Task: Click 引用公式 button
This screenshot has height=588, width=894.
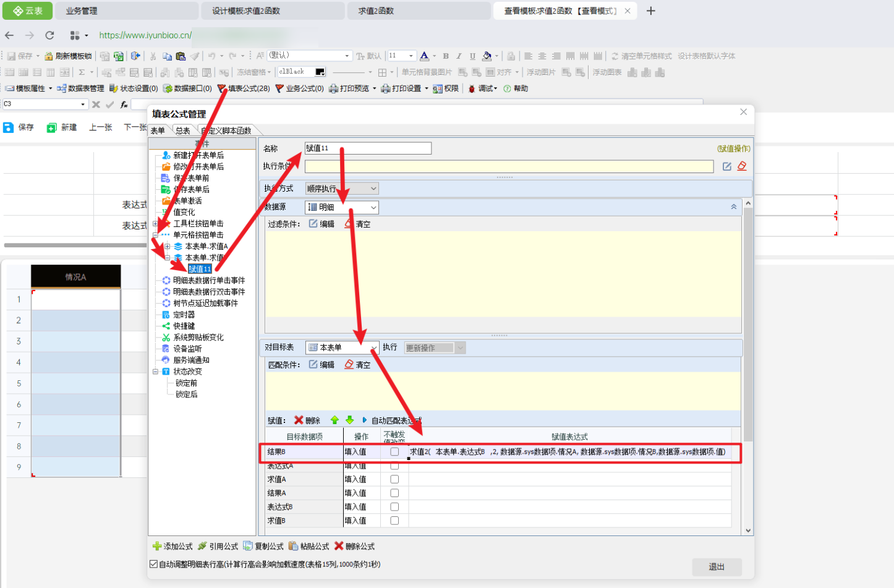Action: click(x=218, y=546)
